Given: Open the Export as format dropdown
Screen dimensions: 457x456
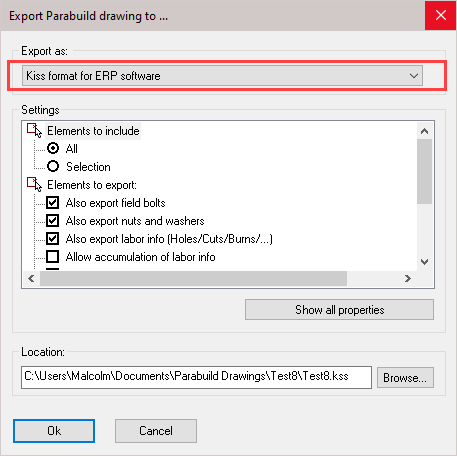Looking at the screenshot, I should pos(222,76).
